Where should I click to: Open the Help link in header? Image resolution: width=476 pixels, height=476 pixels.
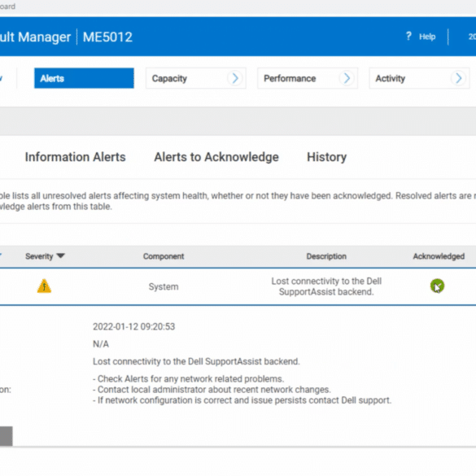point(427,37)
